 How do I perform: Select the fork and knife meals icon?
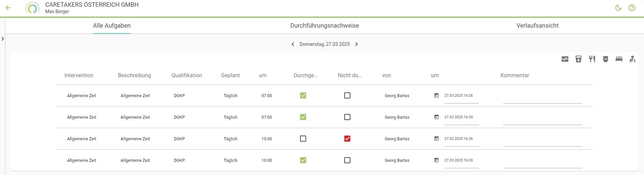[592, 59]
